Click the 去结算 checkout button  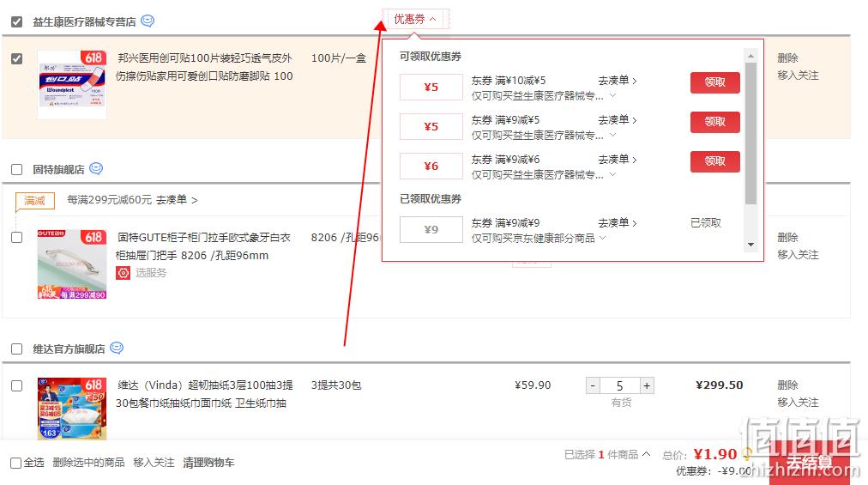(x=810, y=463)
